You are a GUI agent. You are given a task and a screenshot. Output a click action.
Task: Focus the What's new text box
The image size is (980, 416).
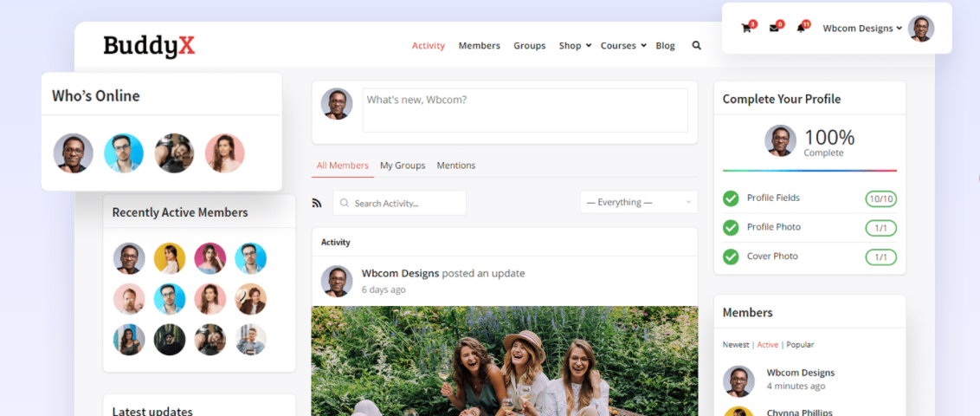(x=525, y=110)
